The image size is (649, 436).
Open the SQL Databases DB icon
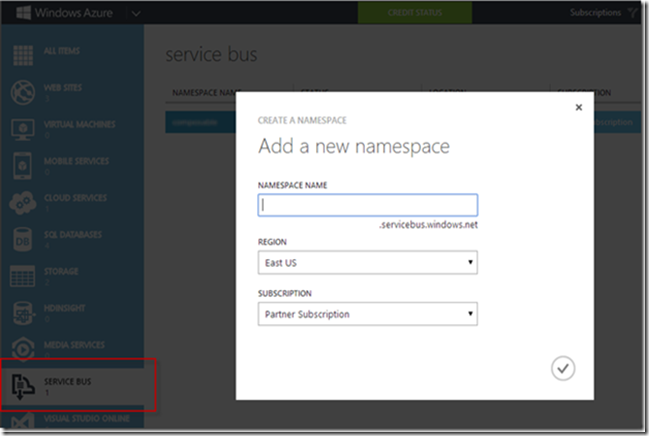(22, 239)
